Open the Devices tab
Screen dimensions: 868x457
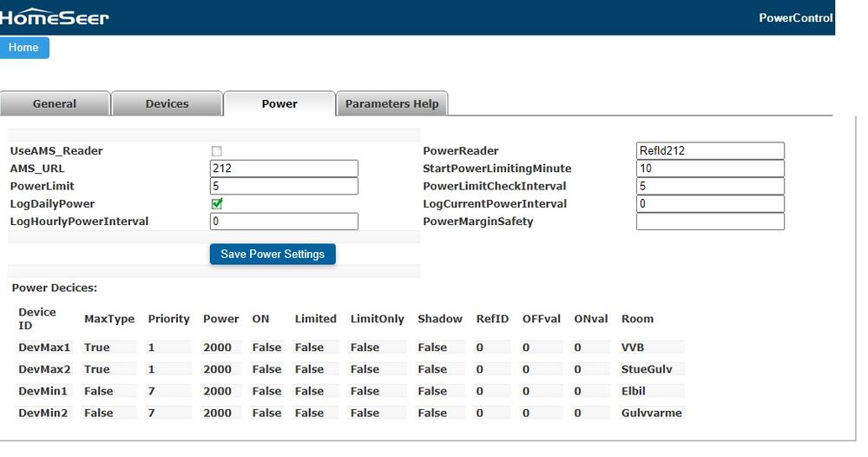167,103
